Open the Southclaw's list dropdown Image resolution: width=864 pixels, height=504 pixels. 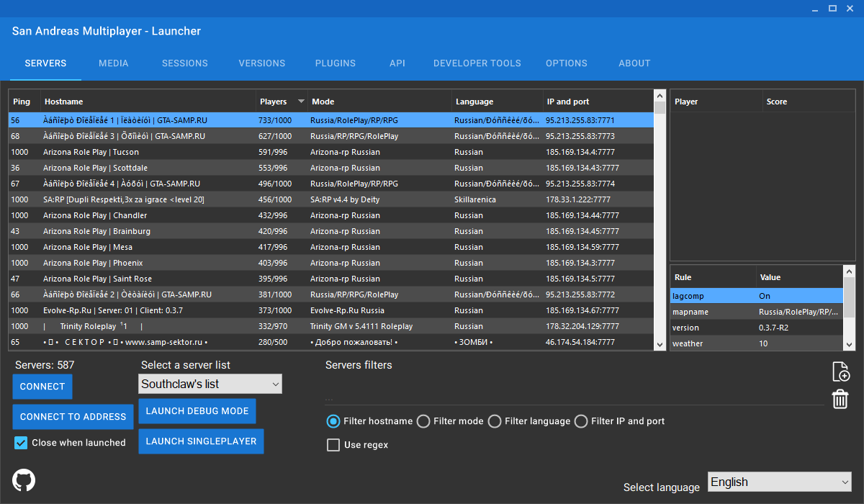tap(210, 384)
